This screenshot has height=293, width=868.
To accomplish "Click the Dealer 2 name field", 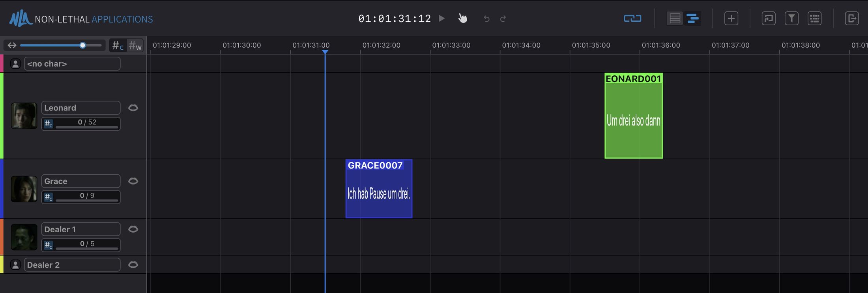I will click(72, 265).
